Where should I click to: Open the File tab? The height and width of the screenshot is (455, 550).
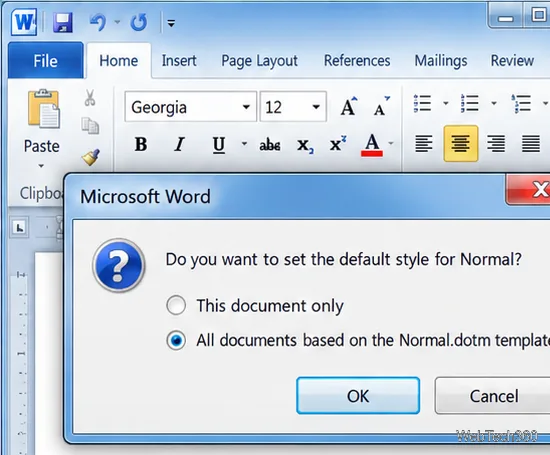click(46, 60)
